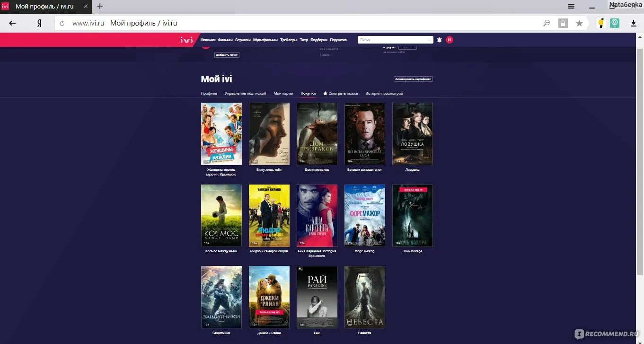Viewport: 644px width, 344px height.
Task: Click the title text 'Форс-мажор' below its poster
Action: tap(364, 251)
